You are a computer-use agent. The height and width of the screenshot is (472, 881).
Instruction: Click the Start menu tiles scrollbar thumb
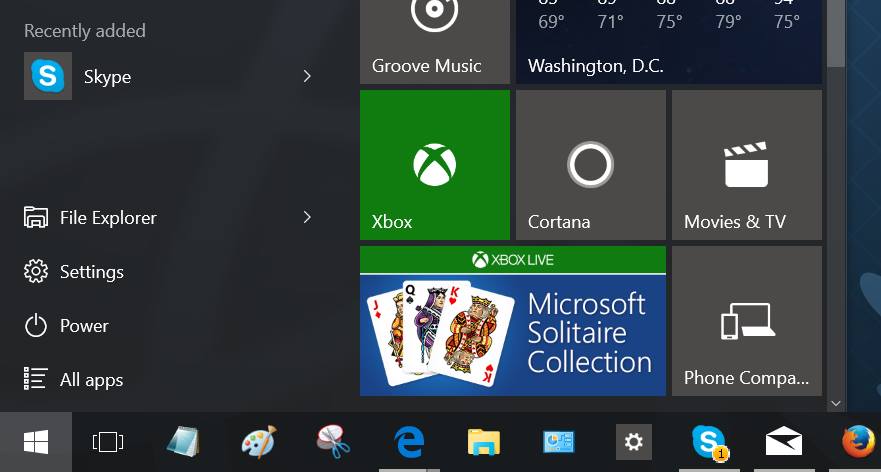point(836,33)
